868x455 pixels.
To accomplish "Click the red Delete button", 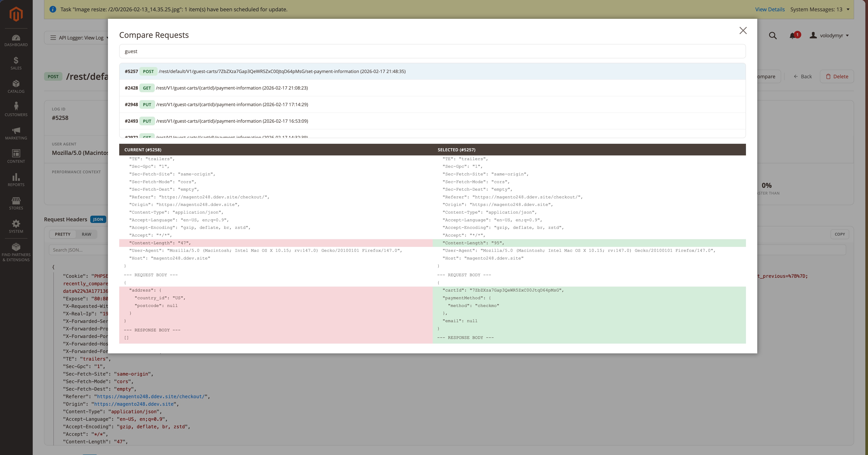I will click(837, 77).
